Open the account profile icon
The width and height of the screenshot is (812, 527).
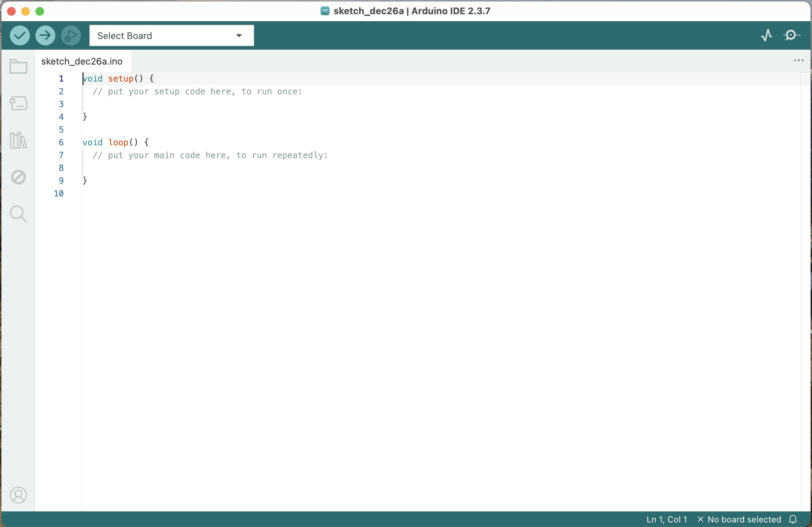18,495
